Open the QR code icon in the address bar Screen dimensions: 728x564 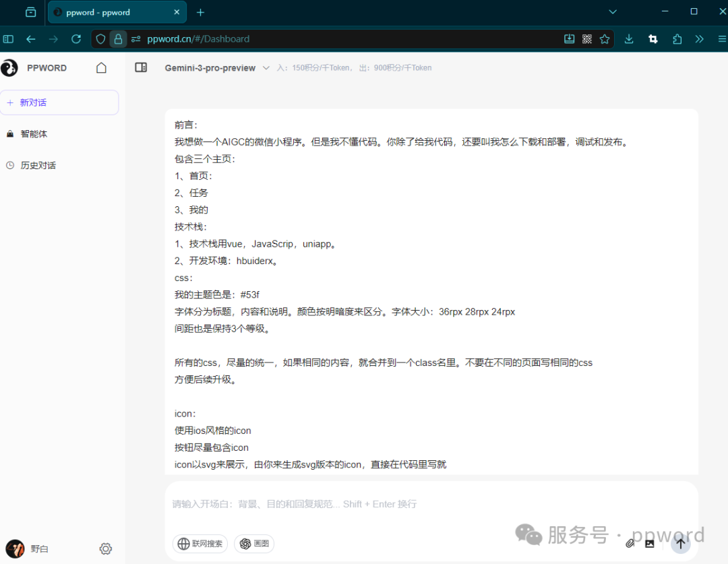[586, 38]
